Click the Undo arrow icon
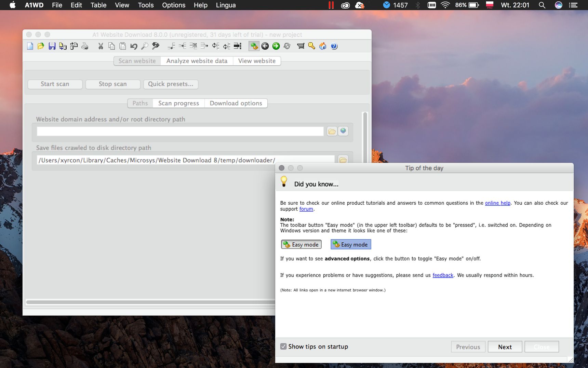 click(x=134, y=46)
